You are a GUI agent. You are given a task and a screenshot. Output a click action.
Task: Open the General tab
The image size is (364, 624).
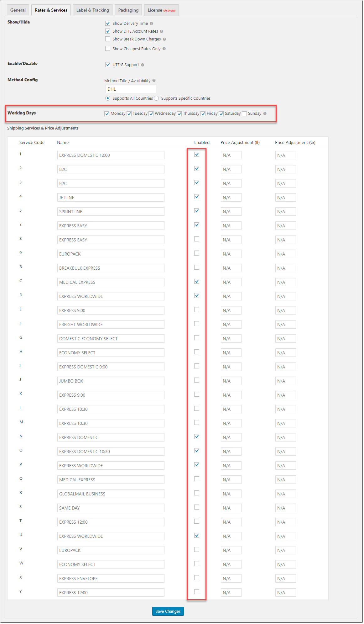(18, 10)
